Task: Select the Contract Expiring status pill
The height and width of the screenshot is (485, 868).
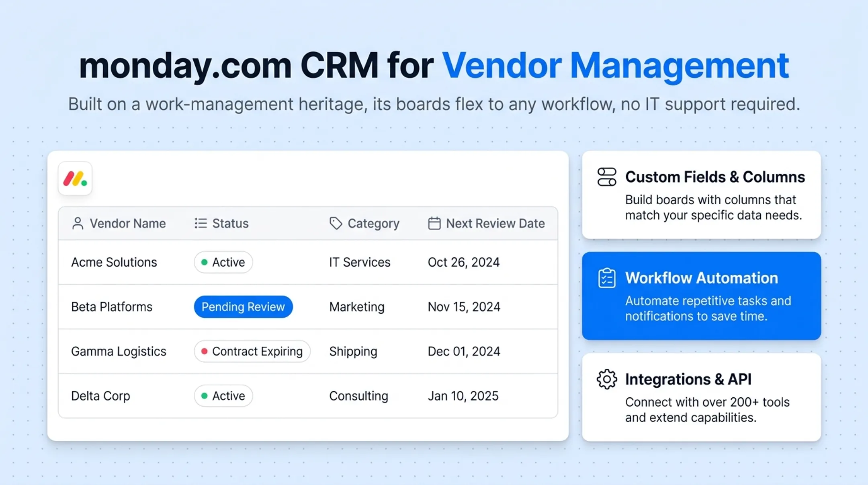Action: coord(252,351)
